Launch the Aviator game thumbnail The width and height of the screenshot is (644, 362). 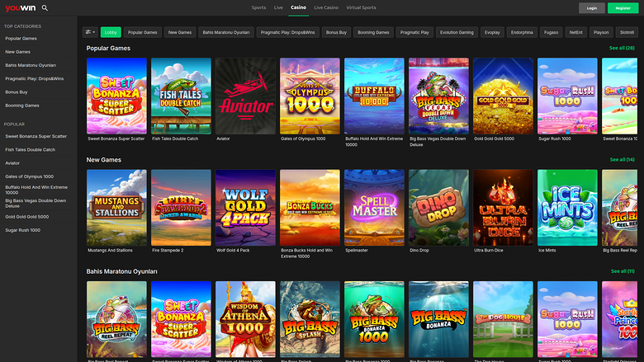tap(245, 96)
